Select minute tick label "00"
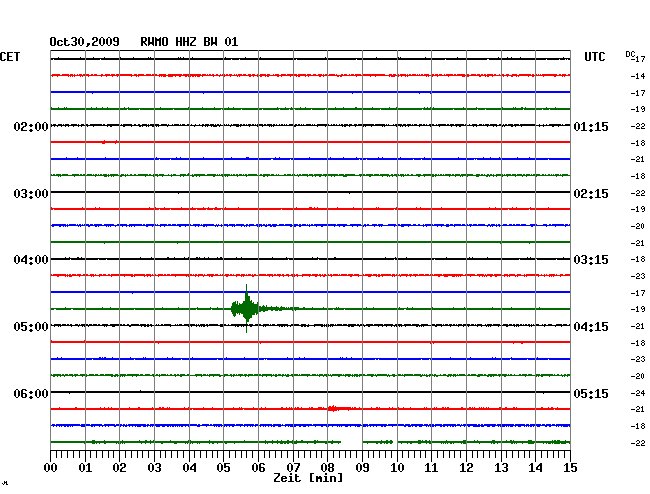This screenshot has width=650, height=494. 50,467
